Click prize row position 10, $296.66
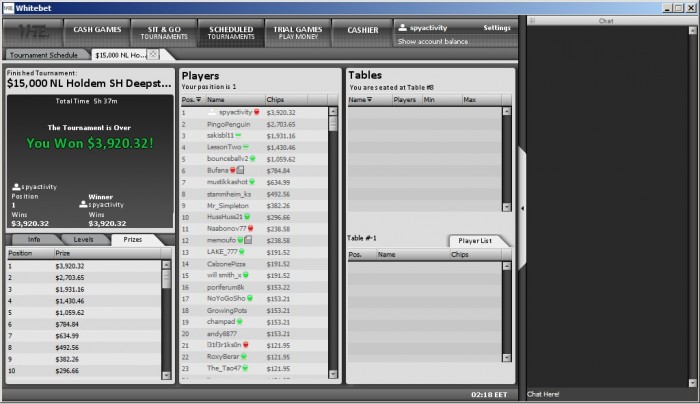Image resolution: width=700 pixels, height=404 pixels. (84, 371)
